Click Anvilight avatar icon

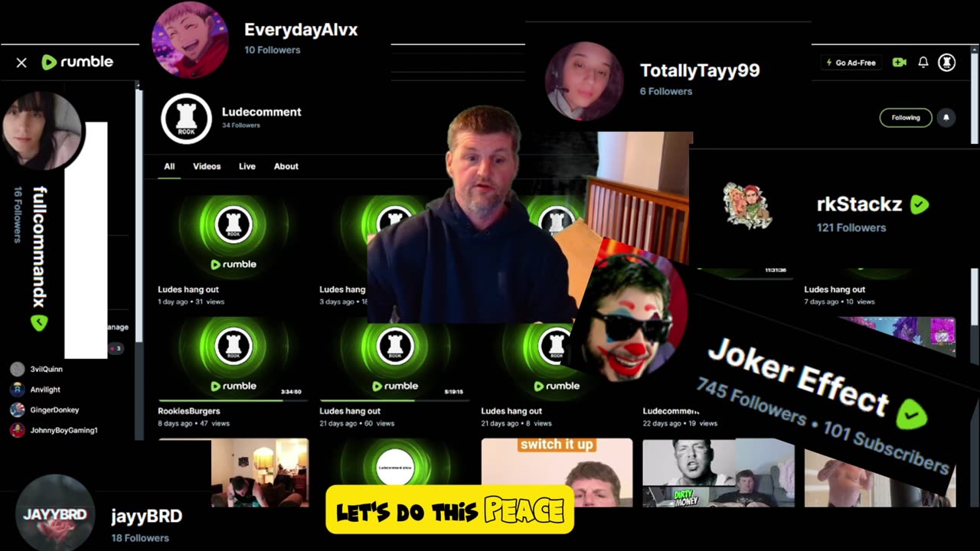(x=17, y=390)
